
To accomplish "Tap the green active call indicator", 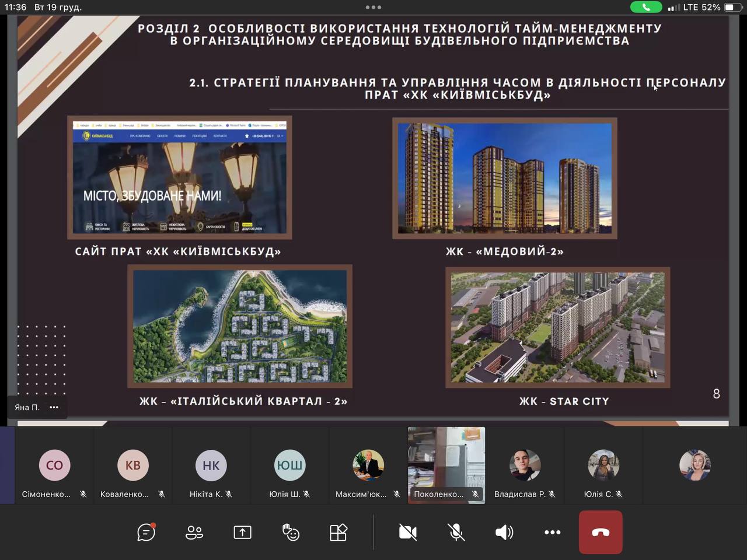I will pyautogui.click(x=646, y=8).
